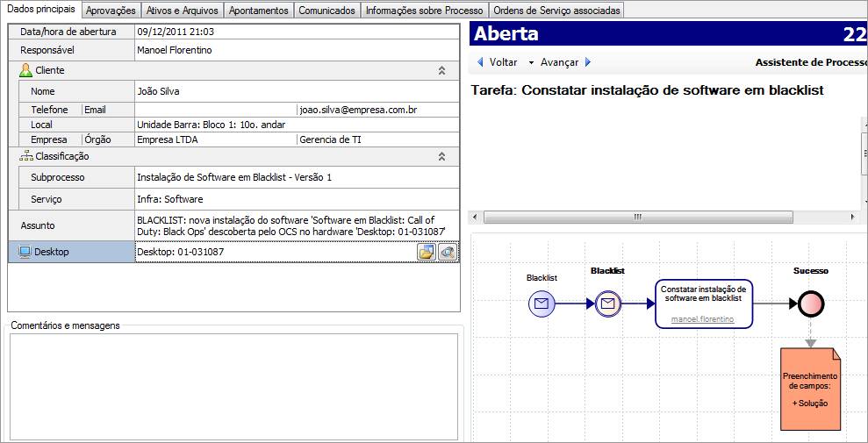
Task: Click the horizontal scrollbar thumb in task panel
Action: (x=638, y=218)
